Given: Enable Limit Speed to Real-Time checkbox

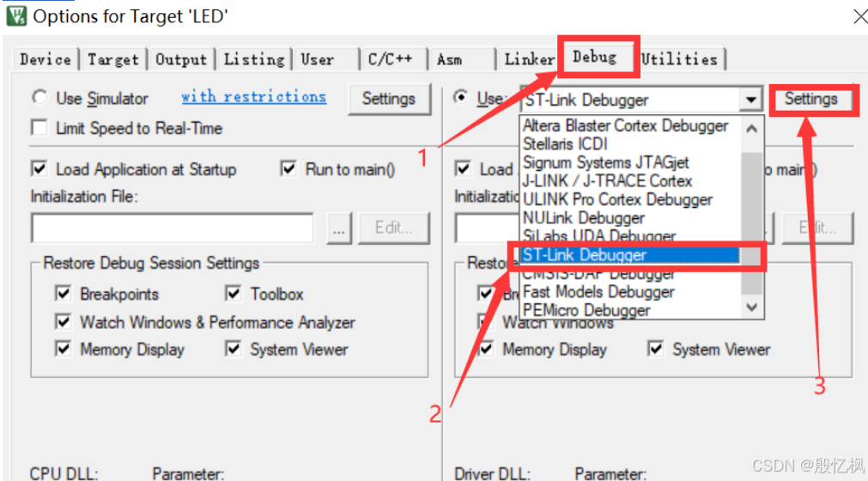Looking at the screenshot, I should (x=39, y=128).
